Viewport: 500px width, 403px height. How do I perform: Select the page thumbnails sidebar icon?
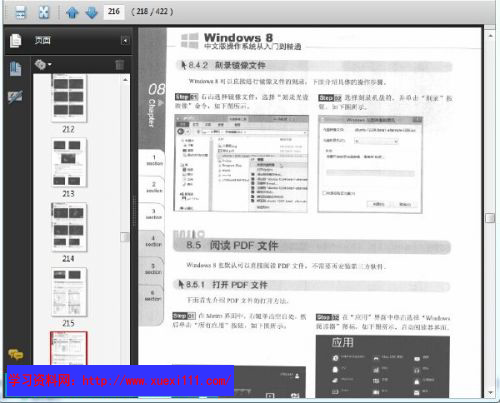tap(15, 68)
